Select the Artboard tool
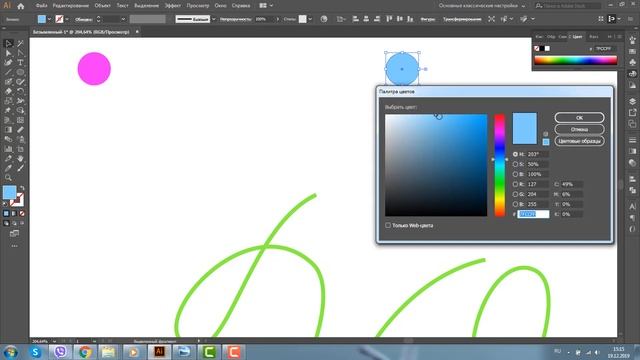 pyautogui.click(x=20, y=149)
